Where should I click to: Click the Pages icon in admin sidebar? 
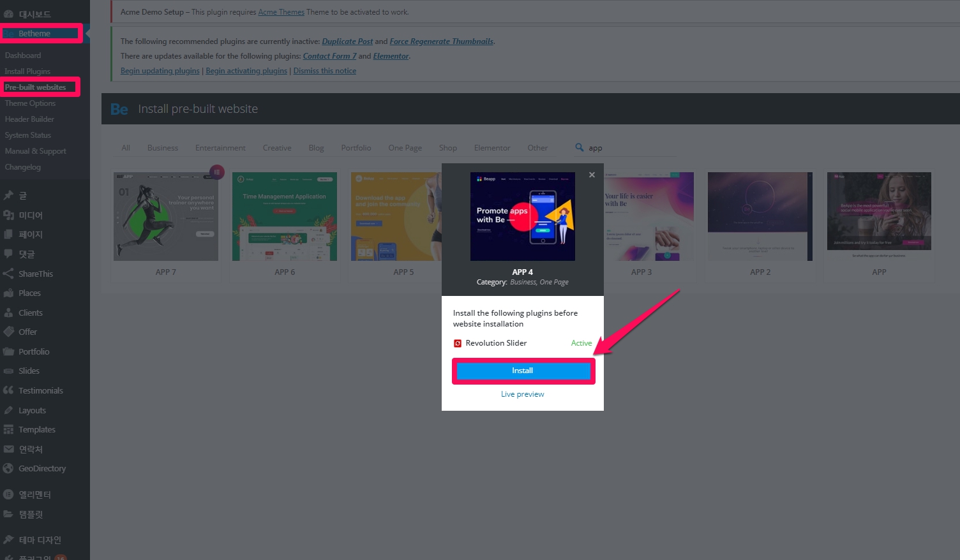(x=8, y=235)
